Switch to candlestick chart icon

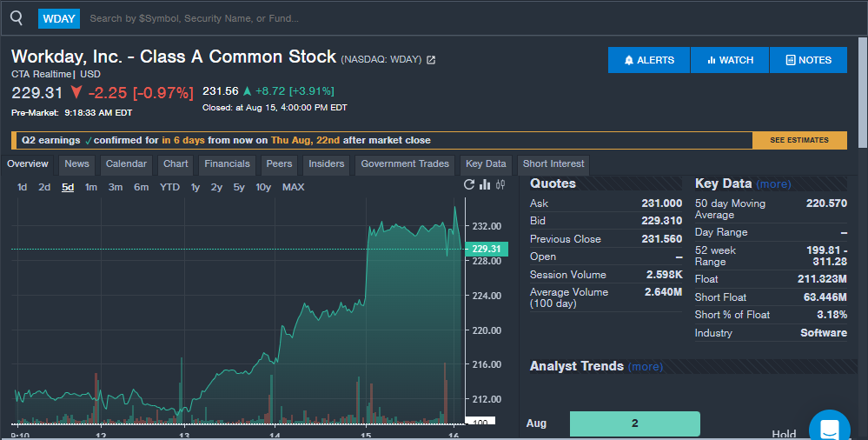500,184
